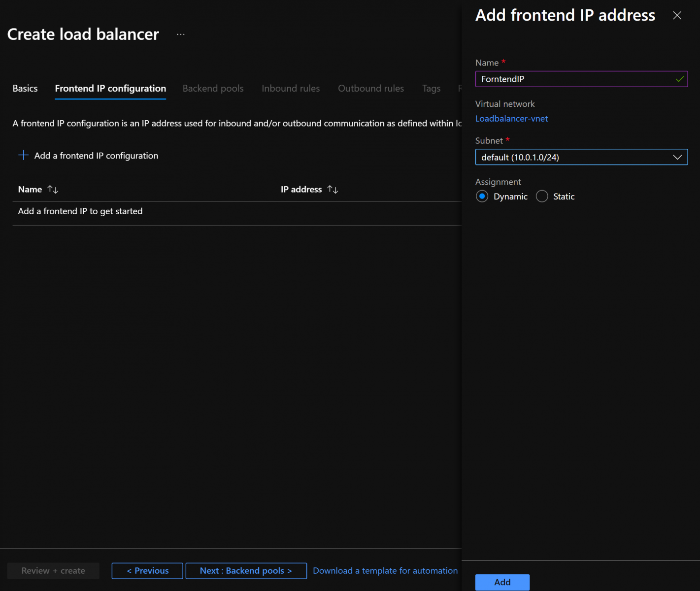Open the Loadbalancer-vnet virtual network link

pyautogui.click(x=511, y=119)
